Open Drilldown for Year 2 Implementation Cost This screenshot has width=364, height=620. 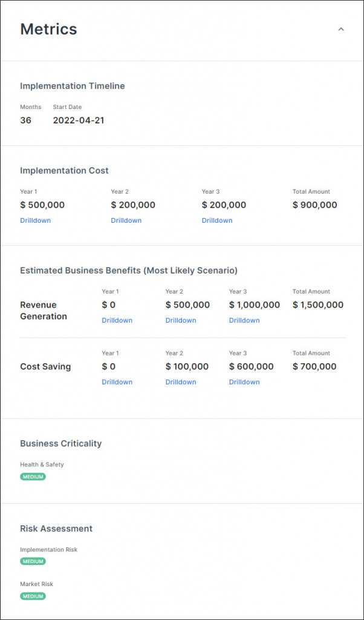[126, 220]
